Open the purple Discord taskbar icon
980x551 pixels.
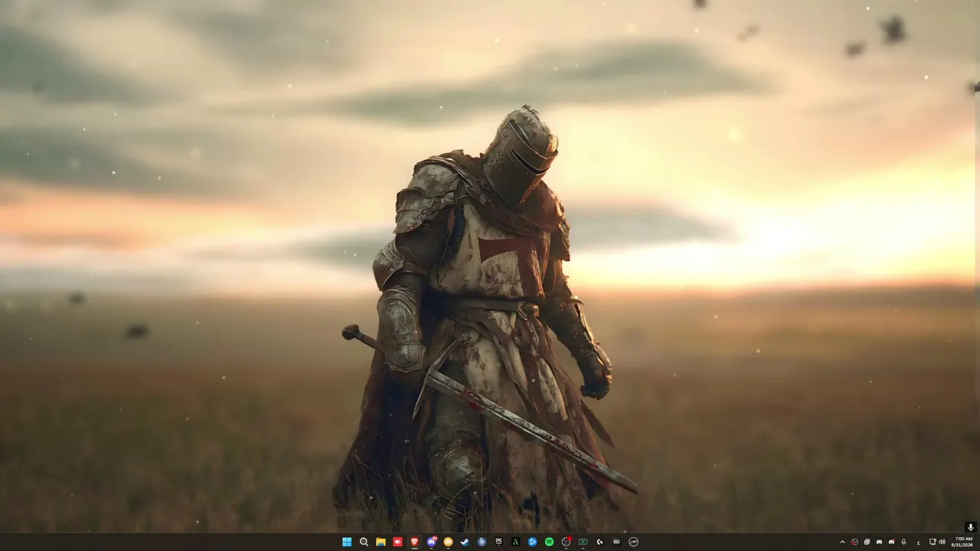coord(431,542)
